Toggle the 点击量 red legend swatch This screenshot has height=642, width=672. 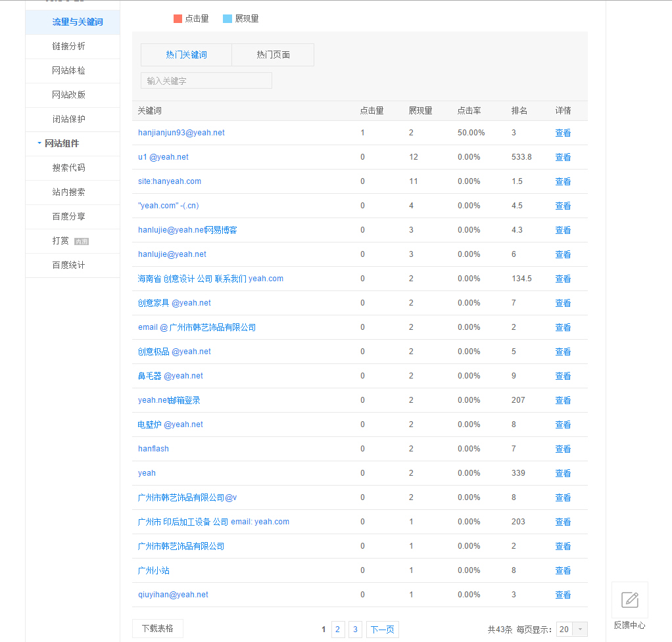click(178, 18)
